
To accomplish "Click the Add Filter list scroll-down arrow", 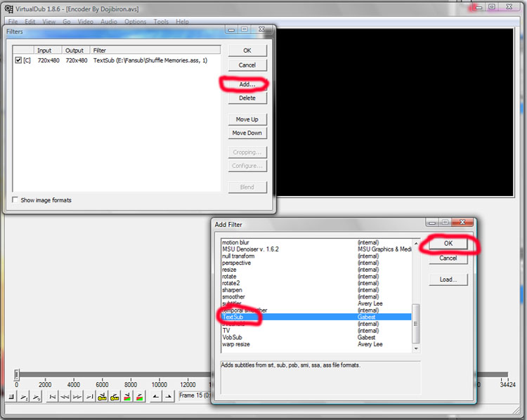I will coord(416,349).
